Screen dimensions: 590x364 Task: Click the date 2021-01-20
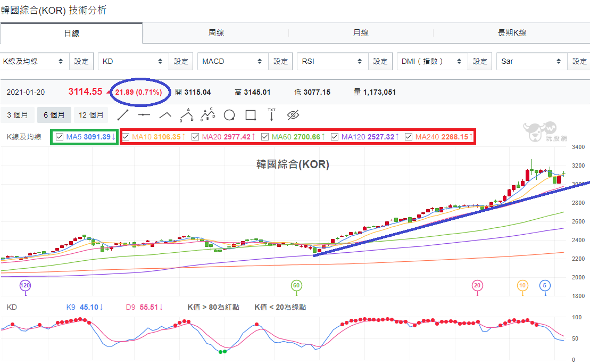26,92
